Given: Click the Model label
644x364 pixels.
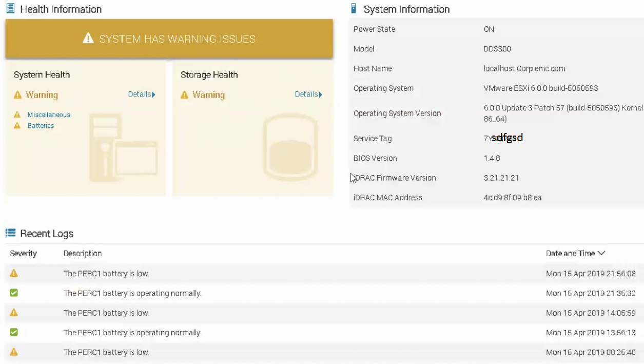Looking at the screenshot, I should tap(364, 49).
